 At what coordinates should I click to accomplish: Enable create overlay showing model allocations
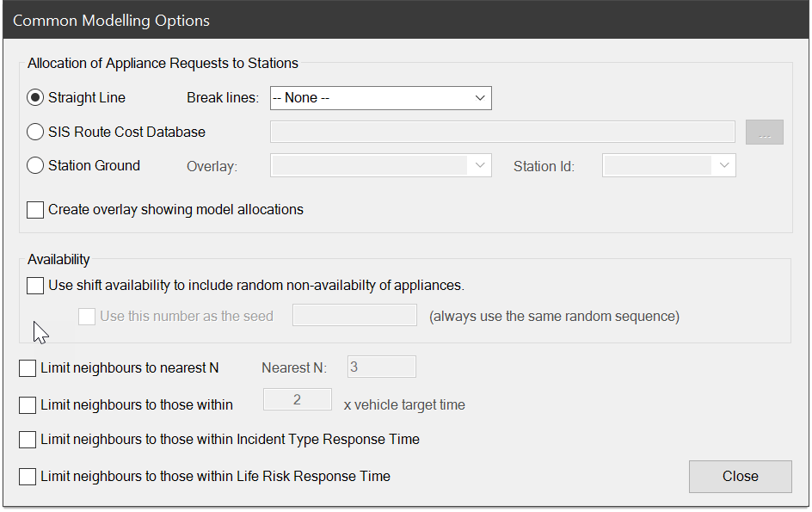pyautogui.click(x=34, y=210)
